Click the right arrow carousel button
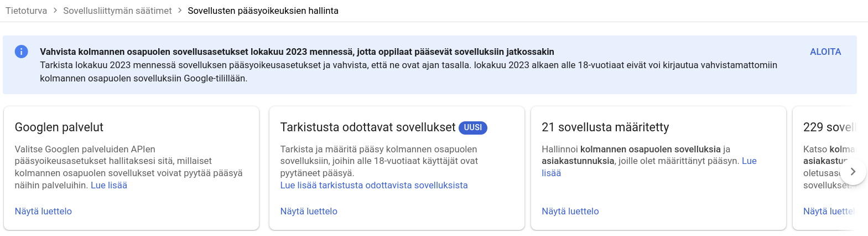 coord(853,172)
